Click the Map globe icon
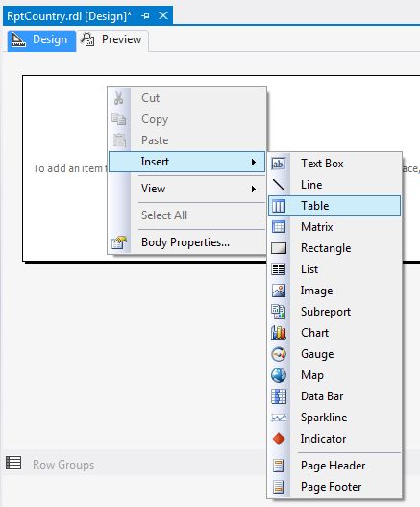The image size is (420, 507). (278, 375)
